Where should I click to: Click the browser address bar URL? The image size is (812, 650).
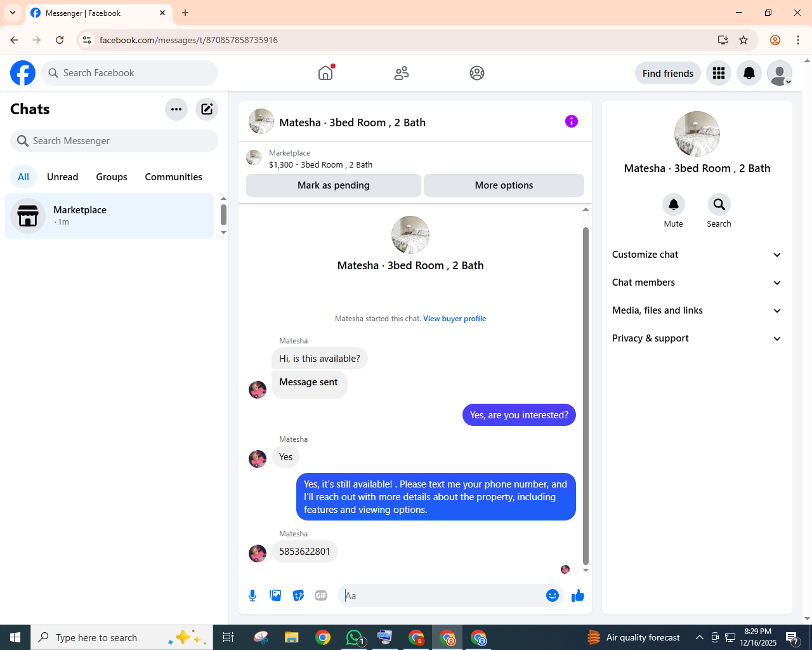188,40
